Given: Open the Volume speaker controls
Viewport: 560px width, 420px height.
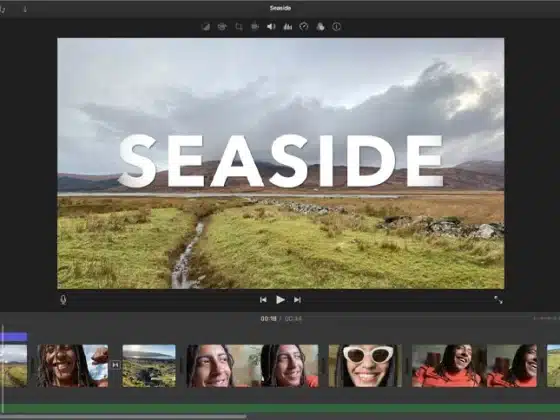Looking at the screenshot, I should [x=271, y=27].
